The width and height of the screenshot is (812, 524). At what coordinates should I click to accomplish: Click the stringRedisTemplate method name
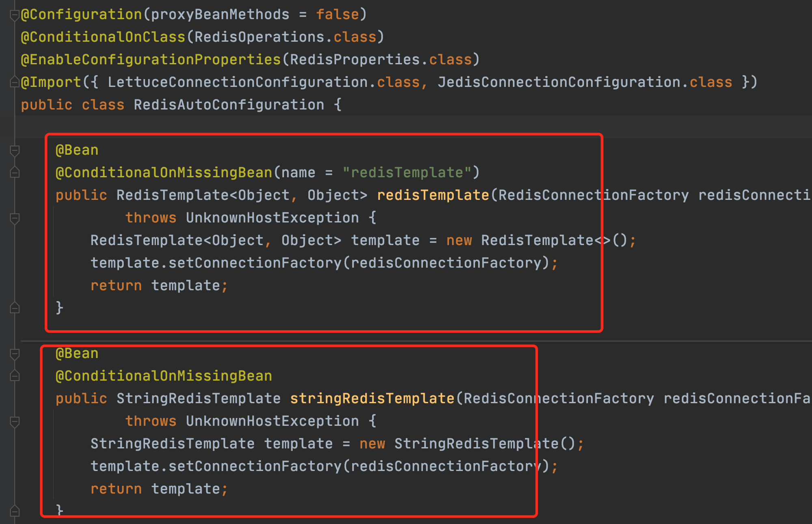(372, 398)
